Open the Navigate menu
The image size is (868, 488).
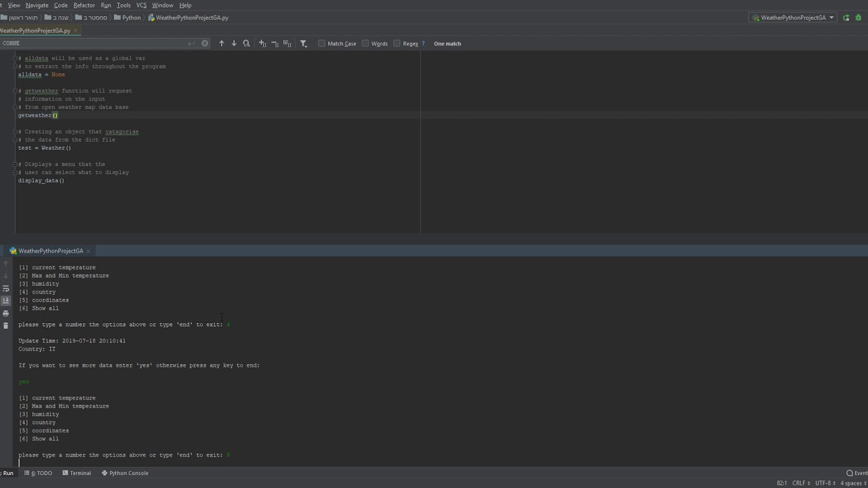[37, 5]
